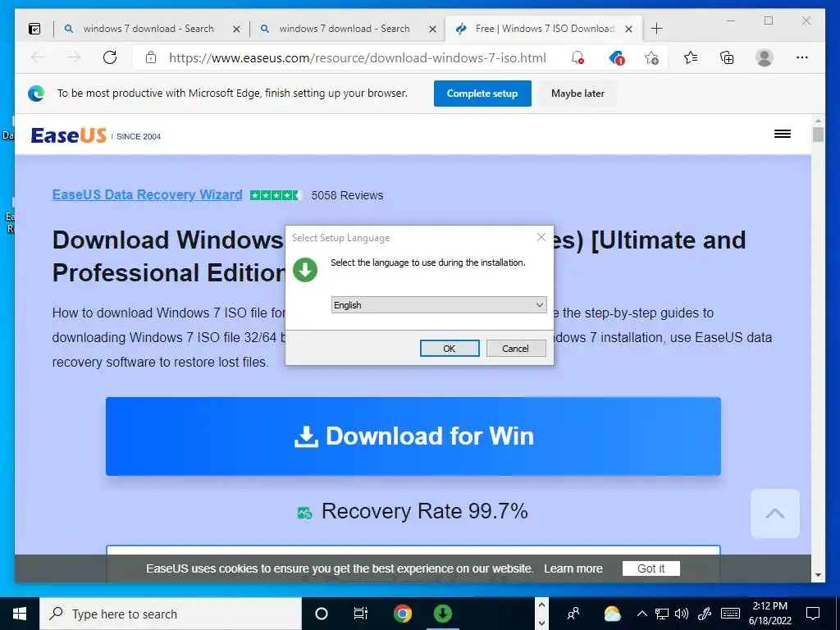This screenshot has height=630, width=840.
Task: Click the notification bell icon in address bar
Action: tap(577, 57)
